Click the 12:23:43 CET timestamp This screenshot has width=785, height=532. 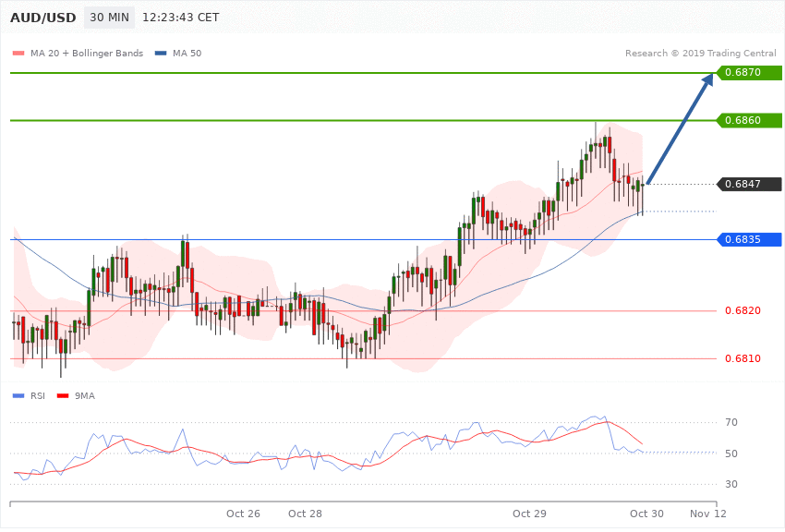click(181, 18)
